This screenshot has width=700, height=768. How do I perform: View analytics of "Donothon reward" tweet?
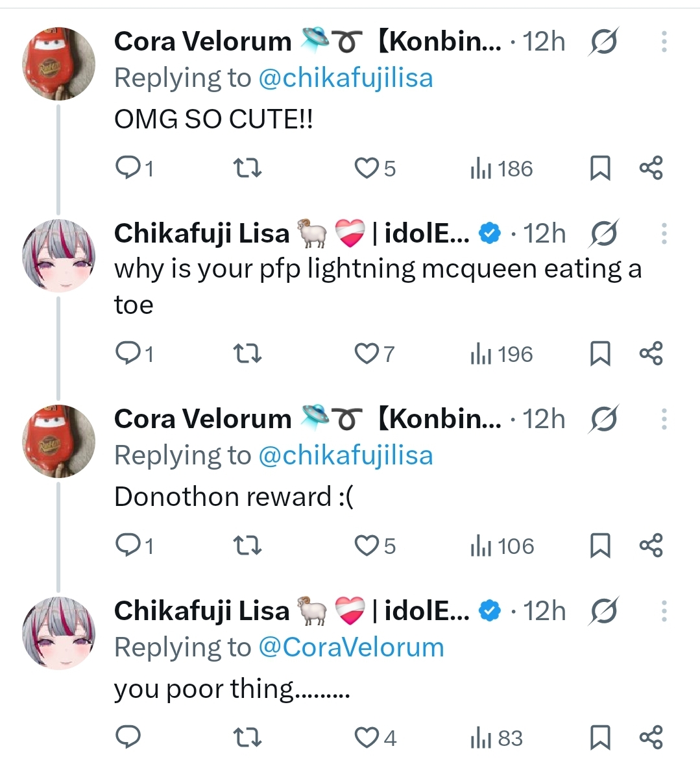[x=502, y=546]
